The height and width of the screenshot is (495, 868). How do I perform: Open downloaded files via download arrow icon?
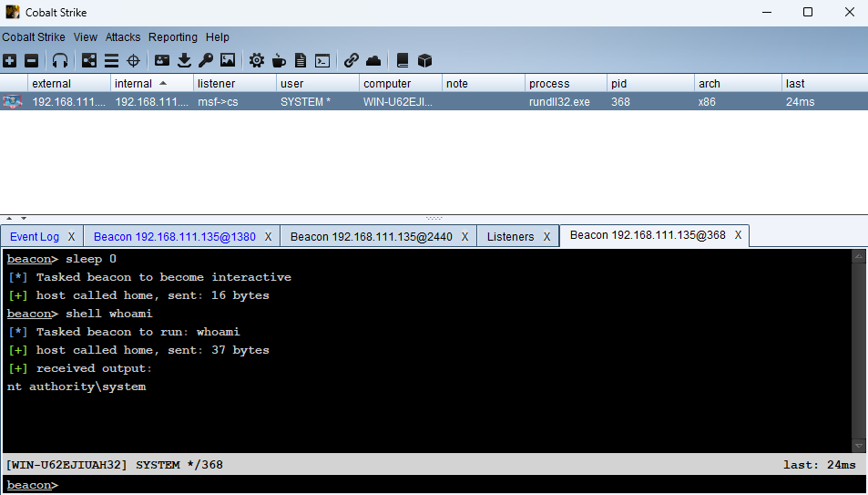tap(184, 60)
